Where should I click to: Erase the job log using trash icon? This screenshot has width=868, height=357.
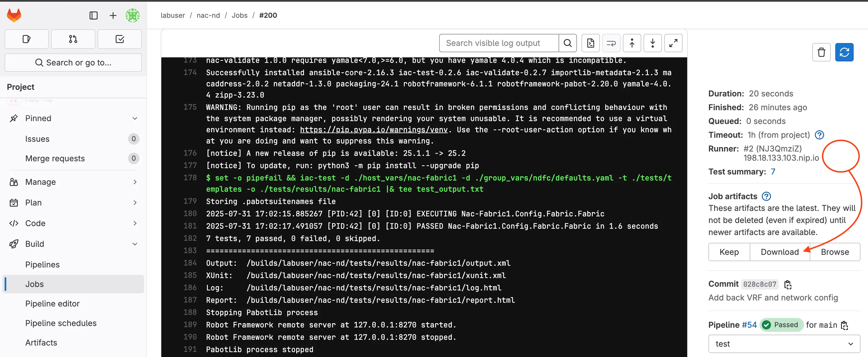pyautogui.click(x=821, y=52)
